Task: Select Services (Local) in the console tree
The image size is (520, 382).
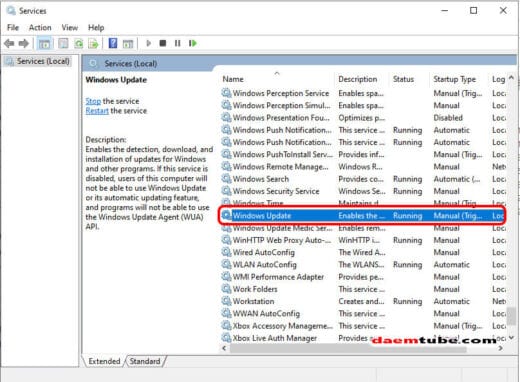Action: point(39,61)
